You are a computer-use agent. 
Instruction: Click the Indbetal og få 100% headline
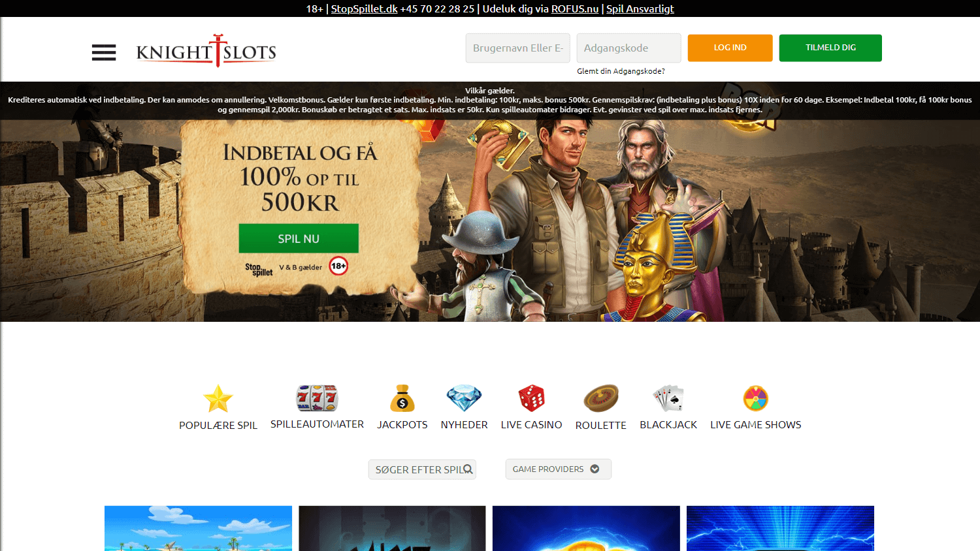300,178
